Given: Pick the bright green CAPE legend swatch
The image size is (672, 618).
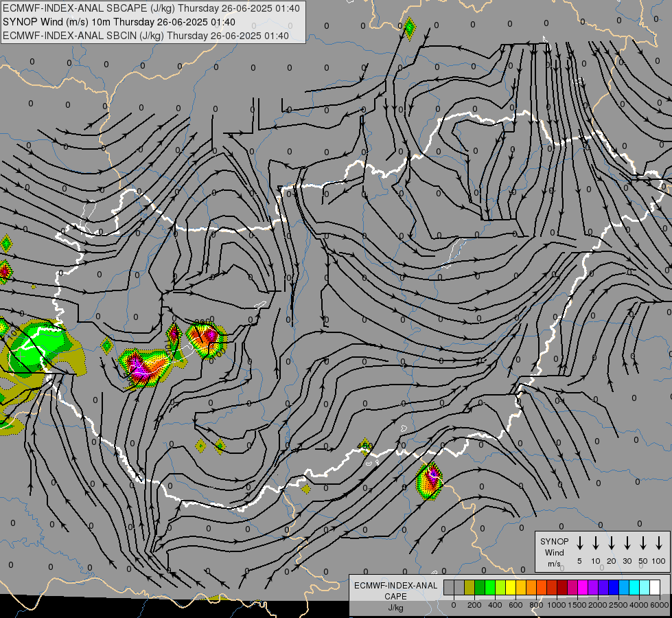Looking at the screenshot, I should tap(490, 587).
